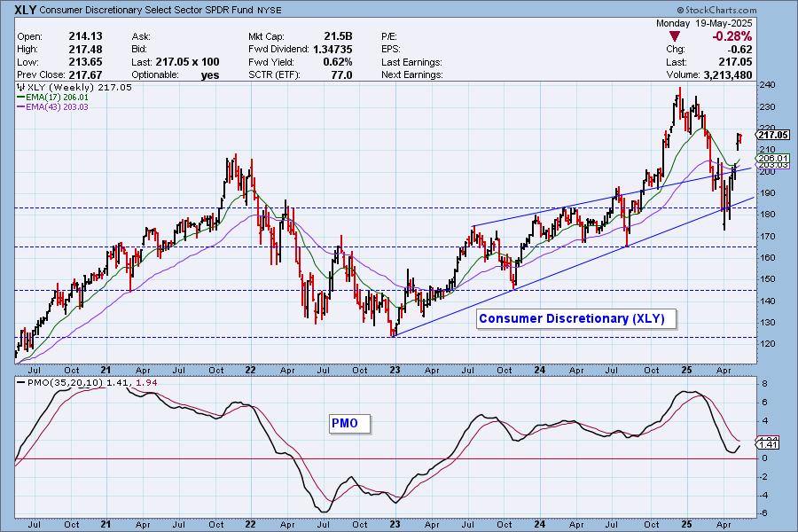Click the 'EMA(43) 203.03' legend text
The width and height of the screenshot is (798, 532).
click(x=57, y=107)
